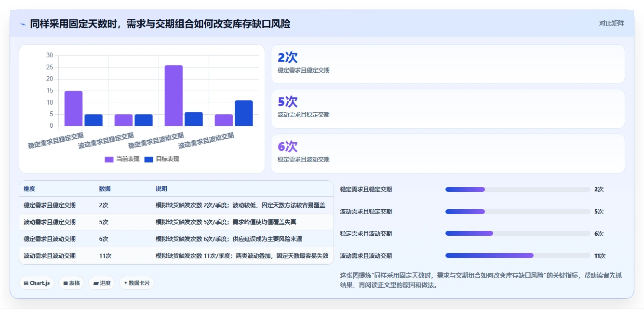The image size is (644, 309).
Task: Click the 数据 column header
Action: pyautogui.click(x=105, y=189)
